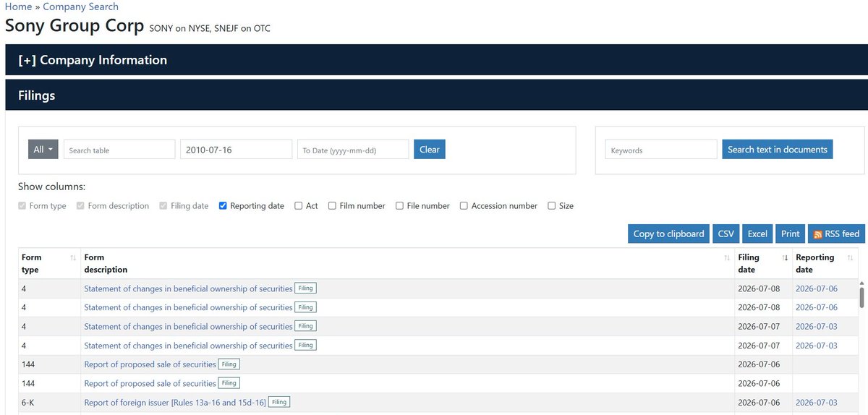868x415 pixels.
Task: Click the Filing badge on the 6-K row
Action: tap(279, 403)
